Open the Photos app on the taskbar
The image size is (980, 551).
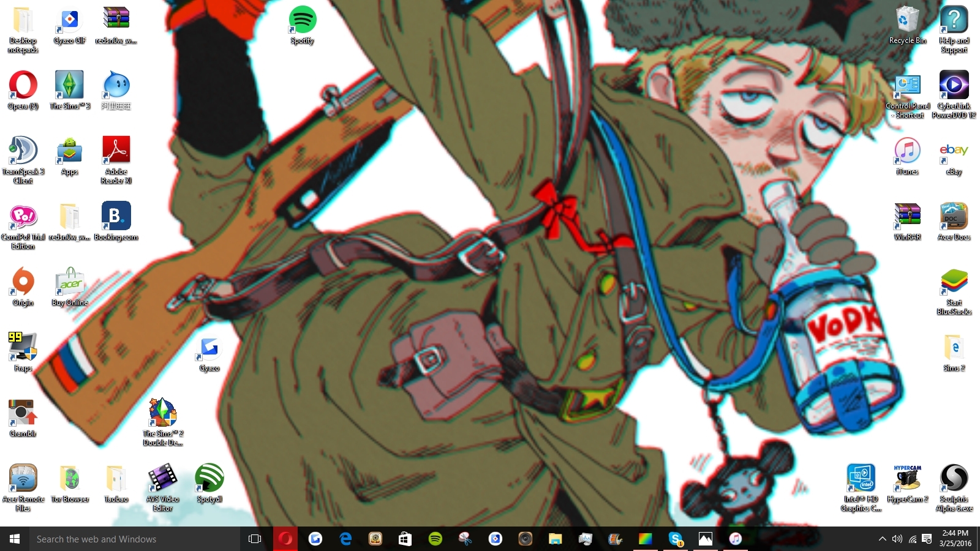[706, 539]
